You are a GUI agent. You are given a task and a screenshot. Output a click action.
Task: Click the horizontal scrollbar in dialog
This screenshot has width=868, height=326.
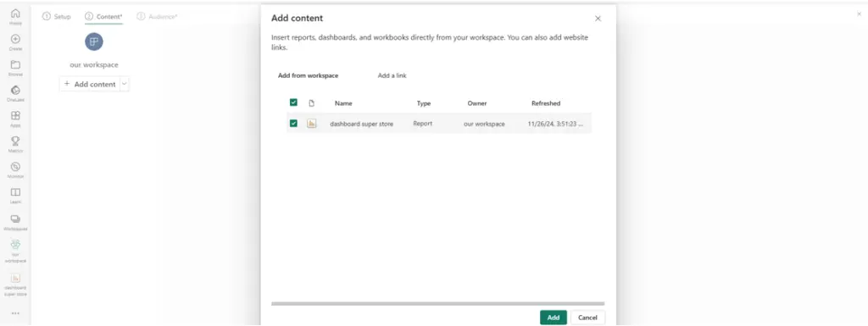[x=438, y=303]
